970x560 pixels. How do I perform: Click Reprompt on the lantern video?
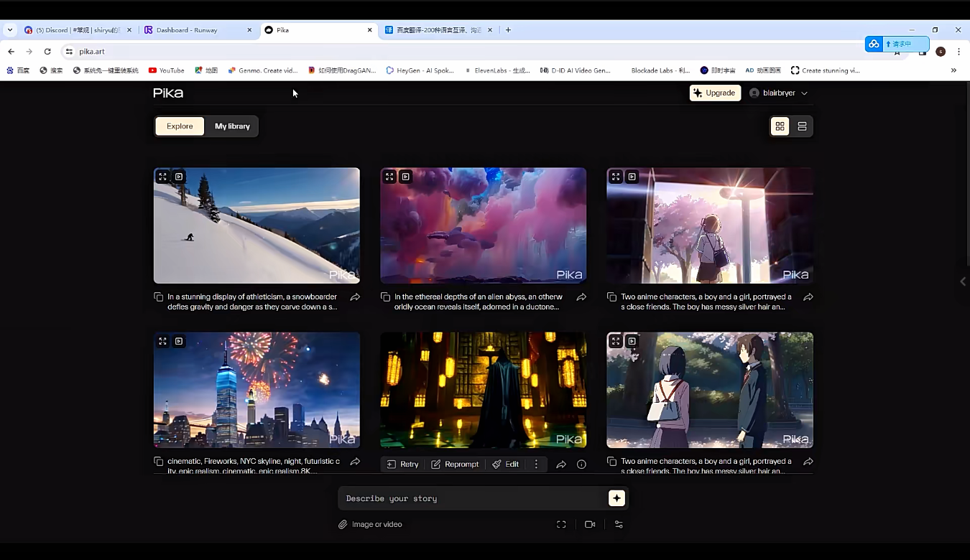455,465
